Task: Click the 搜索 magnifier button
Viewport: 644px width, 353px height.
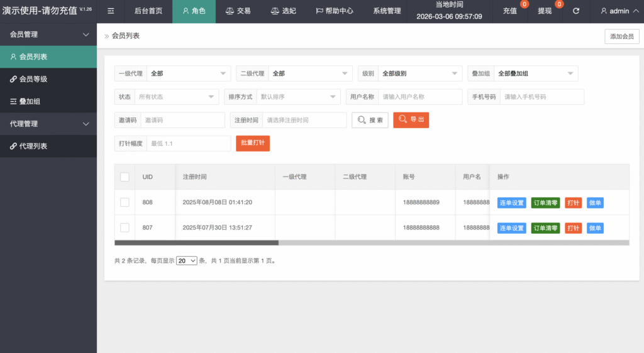Action: [x=370, y=120]
